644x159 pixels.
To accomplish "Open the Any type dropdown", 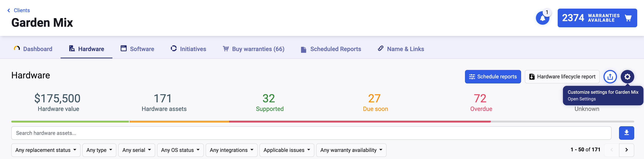I will point(99,150).
